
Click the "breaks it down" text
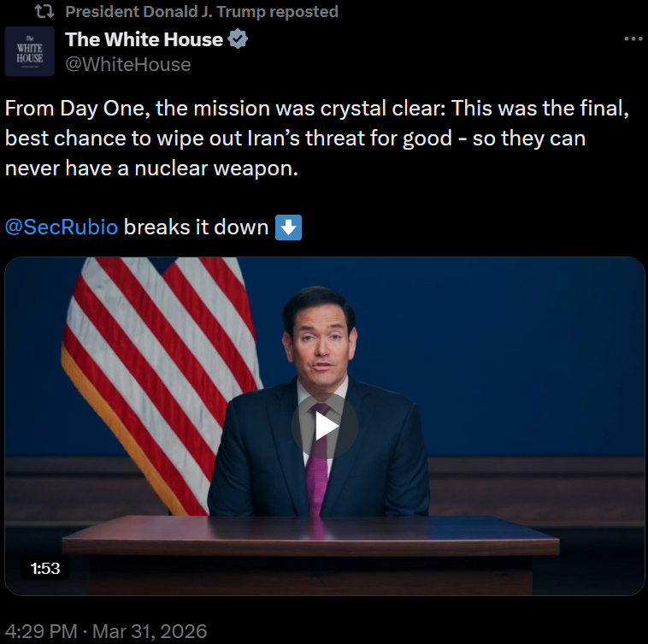[196, 227]
